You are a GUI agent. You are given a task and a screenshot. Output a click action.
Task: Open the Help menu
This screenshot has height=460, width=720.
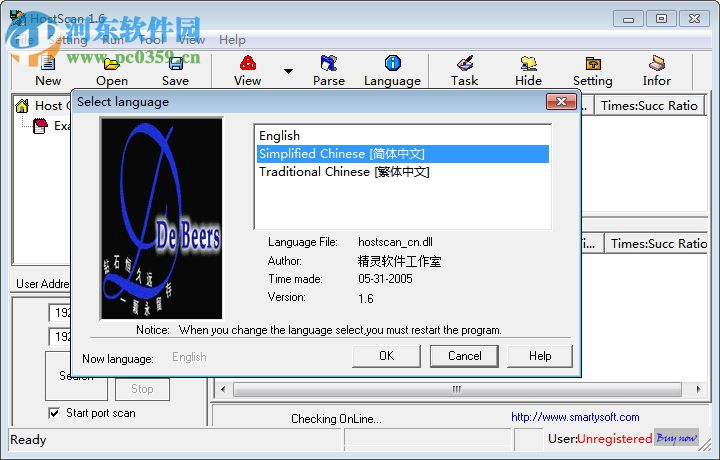click(232, 40)
